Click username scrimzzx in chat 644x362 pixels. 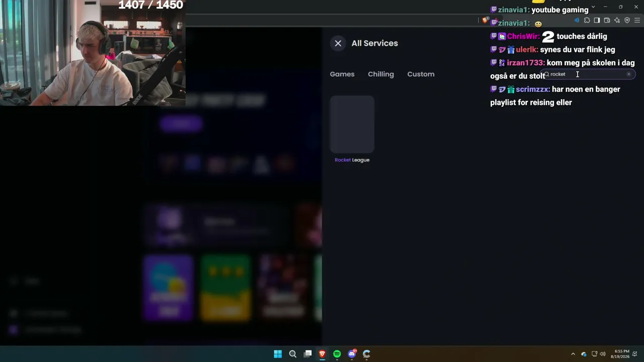click(532, 89)
